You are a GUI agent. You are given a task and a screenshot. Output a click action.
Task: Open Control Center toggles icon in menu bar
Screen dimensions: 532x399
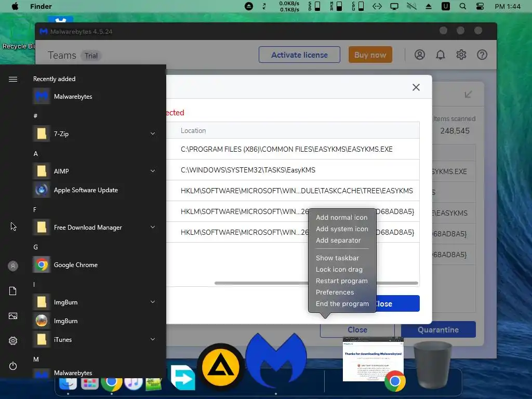(480, 6)
